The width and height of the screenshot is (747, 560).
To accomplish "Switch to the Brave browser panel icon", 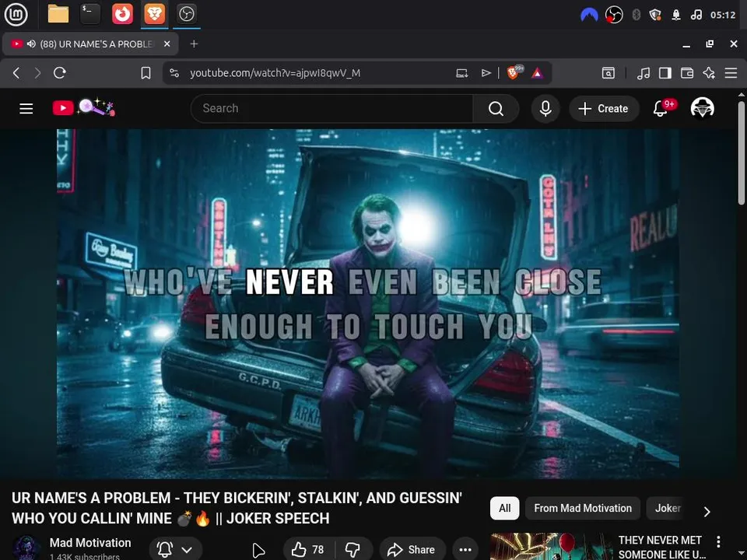I will [x=155, y=14].
